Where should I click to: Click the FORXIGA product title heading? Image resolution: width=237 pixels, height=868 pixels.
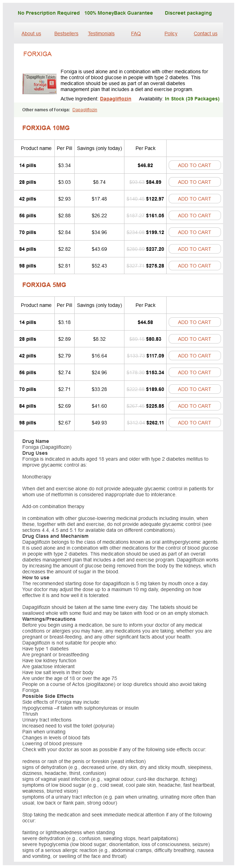37,54
